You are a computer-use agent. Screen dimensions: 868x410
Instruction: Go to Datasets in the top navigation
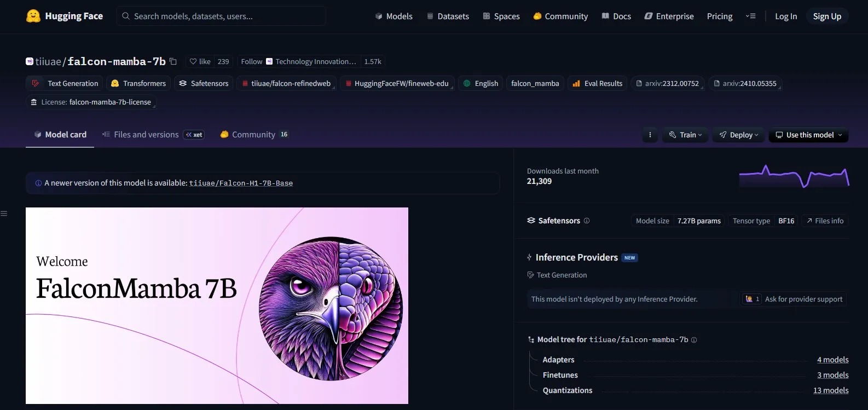(448, 16)
